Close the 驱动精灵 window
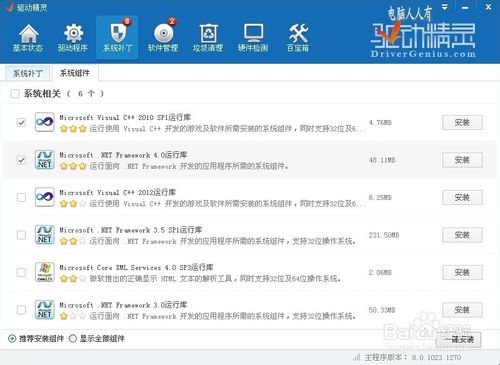Screen dimensions: 500x365 (488, 7)
